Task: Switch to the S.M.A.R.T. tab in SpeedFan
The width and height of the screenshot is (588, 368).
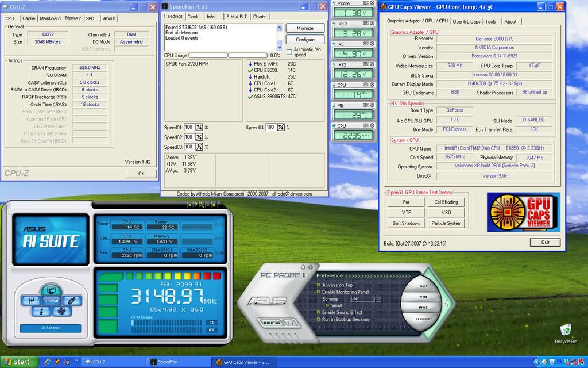Action: point(237,17)
